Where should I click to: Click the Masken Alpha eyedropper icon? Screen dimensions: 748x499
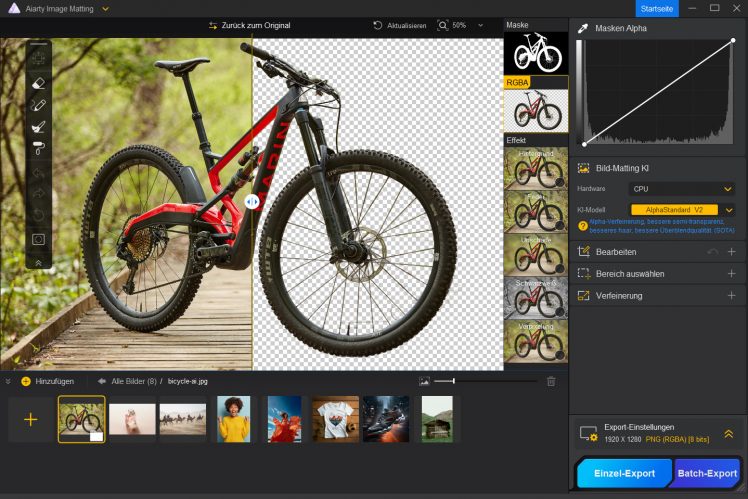coord(582,29)
